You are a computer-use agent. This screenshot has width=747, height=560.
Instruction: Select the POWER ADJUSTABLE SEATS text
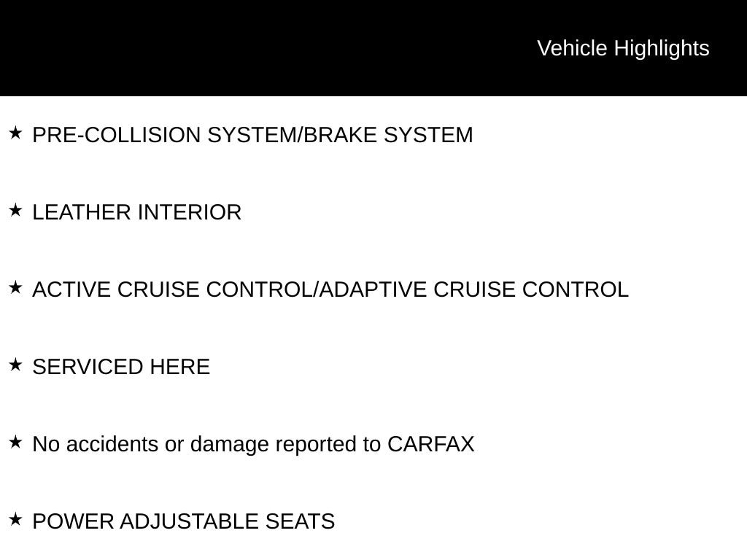183,521
